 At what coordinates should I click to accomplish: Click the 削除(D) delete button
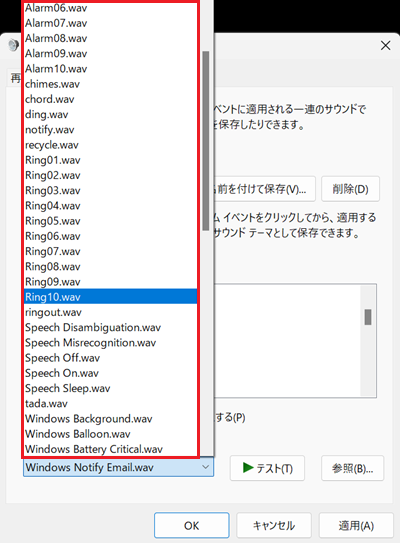[x=350, y=189]
